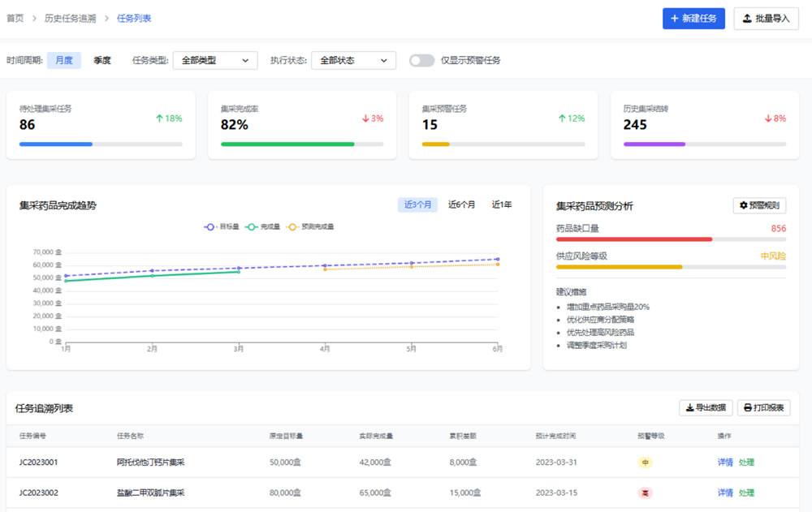Viewport: 812px width, 512px height.
Task: Click suggestion 优先处理高风险药品
Action: point(600,333)
